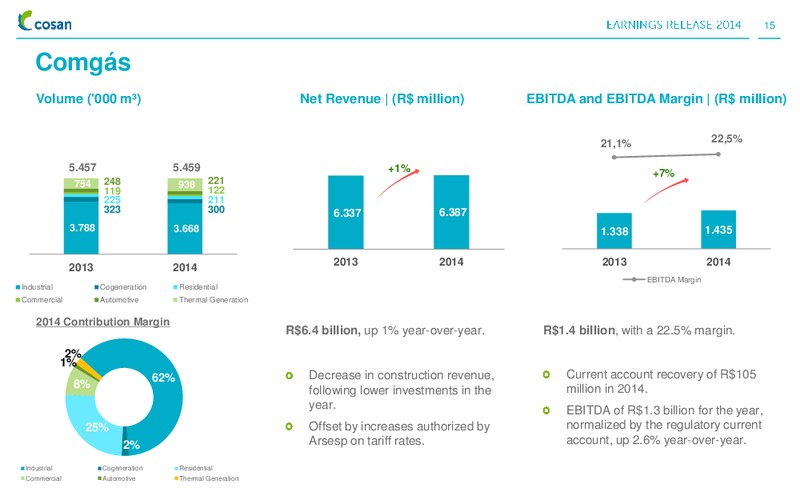The width and height of the screenshot is (800, 500).
Task: Select the 6.337 Net Revenue bar
Action: (x=346, y=212)
